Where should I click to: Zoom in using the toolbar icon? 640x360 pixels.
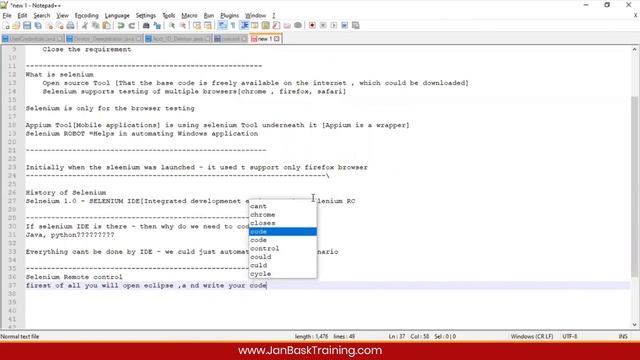172,25
